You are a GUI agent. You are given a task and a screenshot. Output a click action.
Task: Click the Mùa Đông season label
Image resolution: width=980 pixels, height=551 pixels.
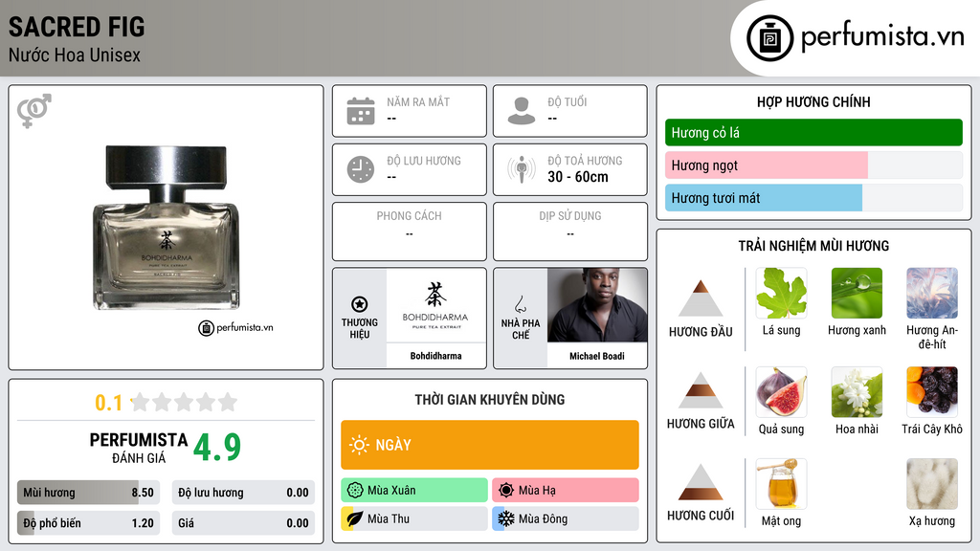point(543,519)
